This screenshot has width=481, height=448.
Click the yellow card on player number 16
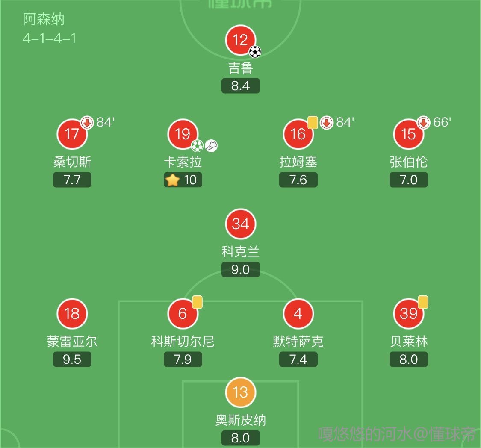pyautogui.click(x=313, y=123)
